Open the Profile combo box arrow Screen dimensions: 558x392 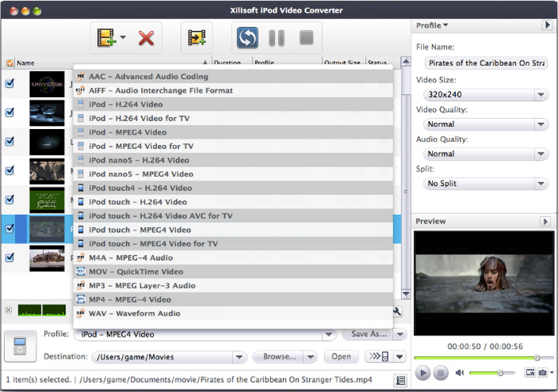(328, 335)
